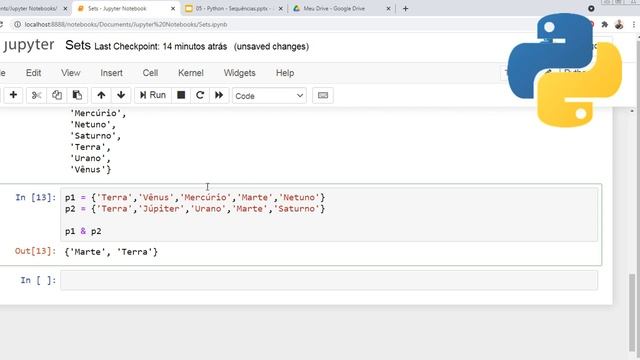The image size is (640, 360).
Task: Click the p2 set definition line
Action: pyautogui.click(x=195, y=209)
